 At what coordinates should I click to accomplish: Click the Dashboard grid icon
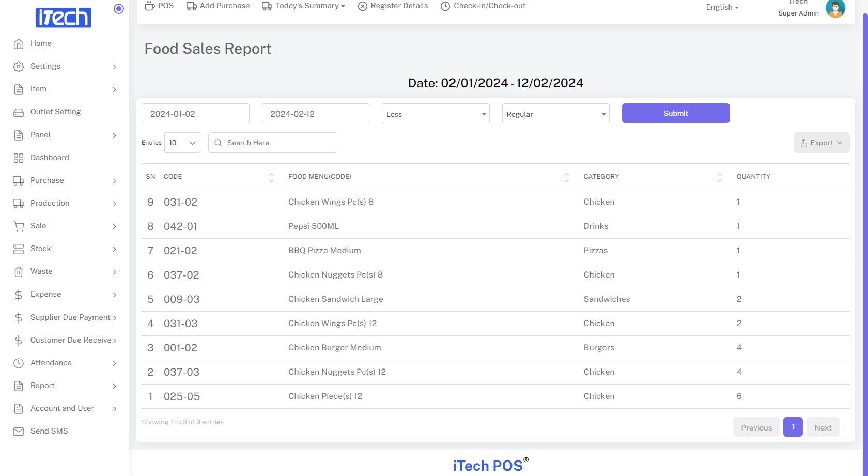[x=19, y=158]
